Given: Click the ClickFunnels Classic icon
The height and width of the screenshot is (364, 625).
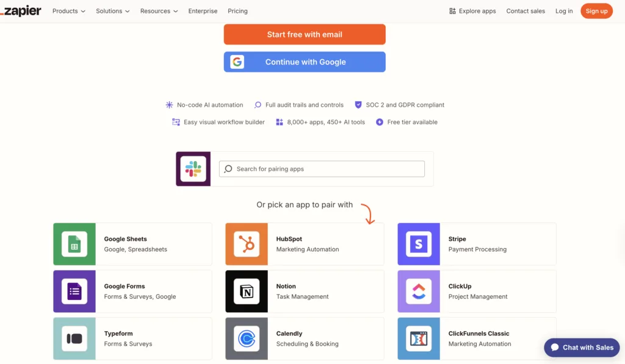Looking at the screenshot, I should (x=419, y=338).
